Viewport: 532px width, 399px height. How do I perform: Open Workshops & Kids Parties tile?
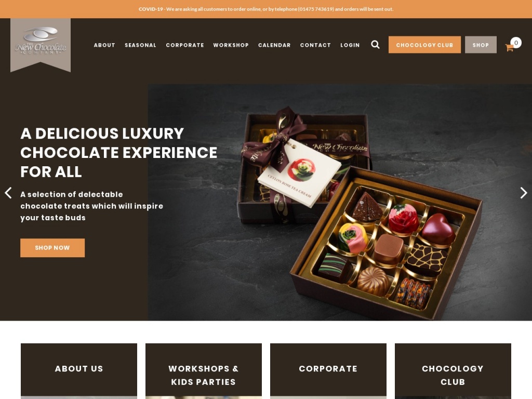pyautogui.click(x=204, y=371)
